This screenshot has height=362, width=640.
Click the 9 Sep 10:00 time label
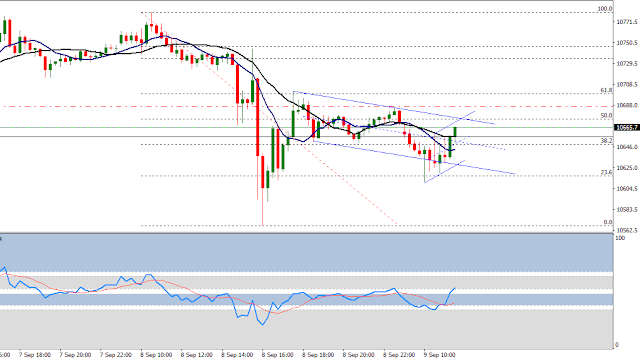[x=439, y=355]
